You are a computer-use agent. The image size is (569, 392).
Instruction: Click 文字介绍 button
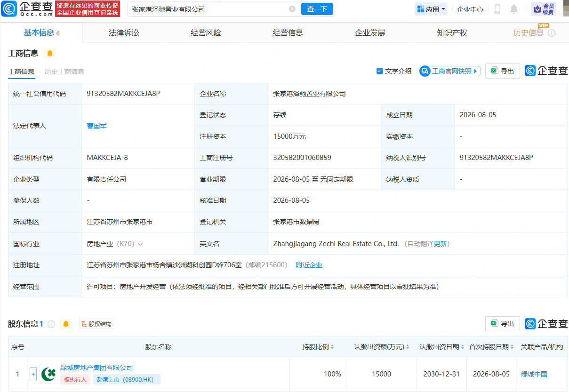point(394,71)
